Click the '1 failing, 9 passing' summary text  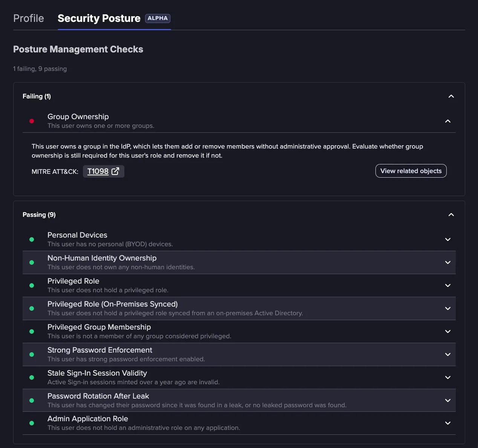[x=40, y=69]
